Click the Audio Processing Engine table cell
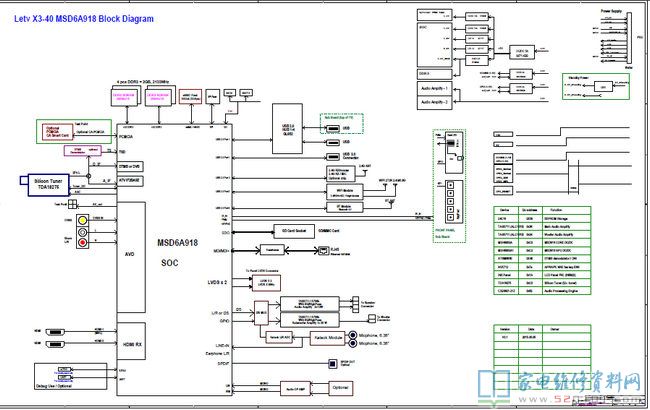 coord(566,291)
